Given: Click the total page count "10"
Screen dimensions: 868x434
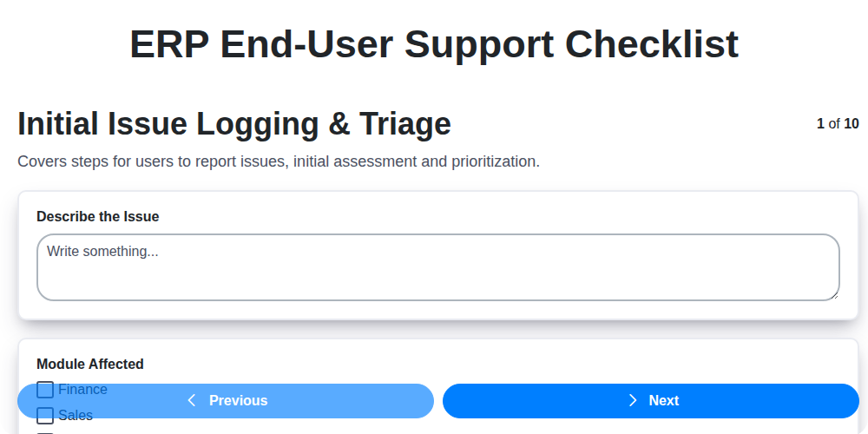Looking at the screenshot, I should (x=852, y=123).
